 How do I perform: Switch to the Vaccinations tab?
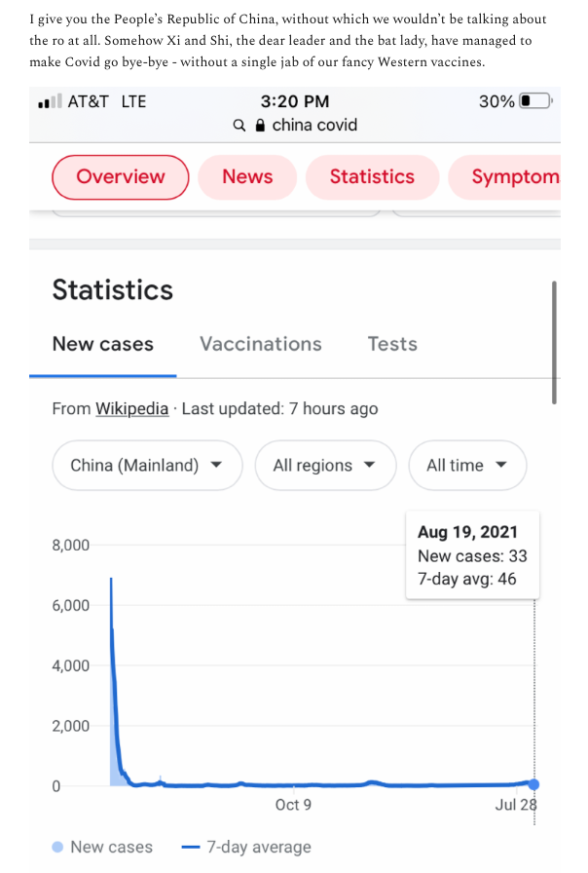click(261, 344)
